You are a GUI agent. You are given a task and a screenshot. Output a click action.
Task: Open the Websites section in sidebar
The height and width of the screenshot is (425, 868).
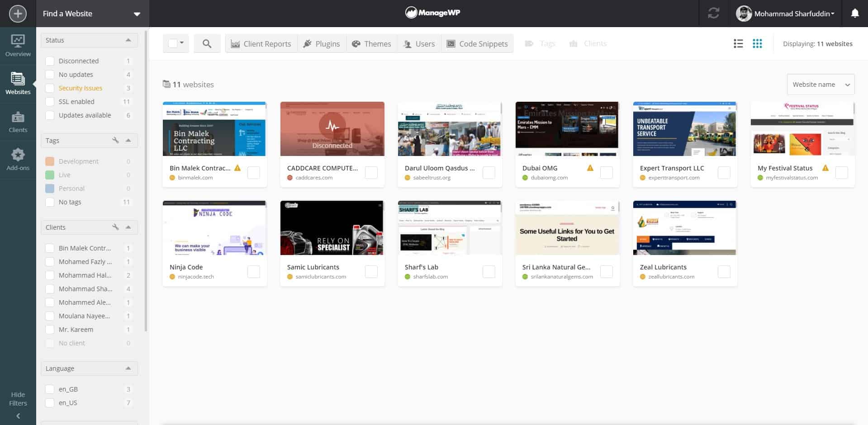[x=18, y=84]
